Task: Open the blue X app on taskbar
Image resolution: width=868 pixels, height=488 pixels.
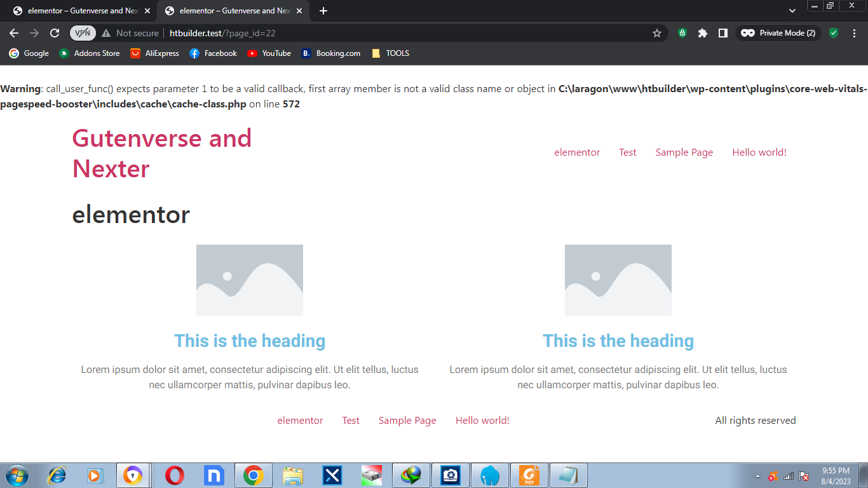Action: 332,475
